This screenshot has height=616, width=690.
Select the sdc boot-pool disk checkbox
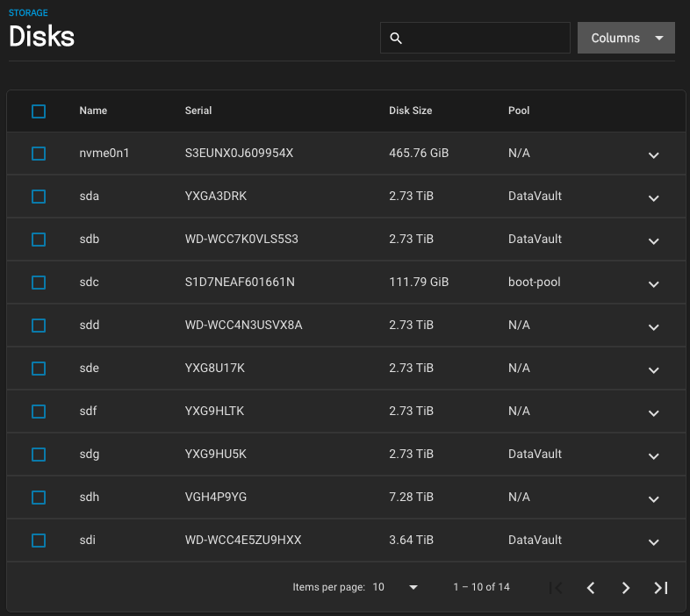39,283
